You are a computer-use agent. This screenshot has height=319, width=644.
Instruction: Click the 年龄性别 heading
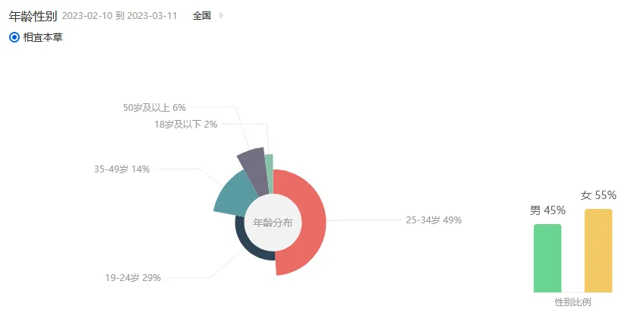(x=33, y=16)
